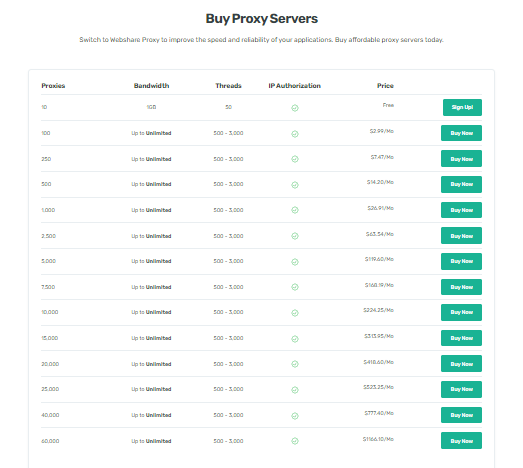This screenshot has width=523, height=468.
Task: Click IP Authorization checkmark in 20,000 proxies row
Action: (x=295, y=364)
